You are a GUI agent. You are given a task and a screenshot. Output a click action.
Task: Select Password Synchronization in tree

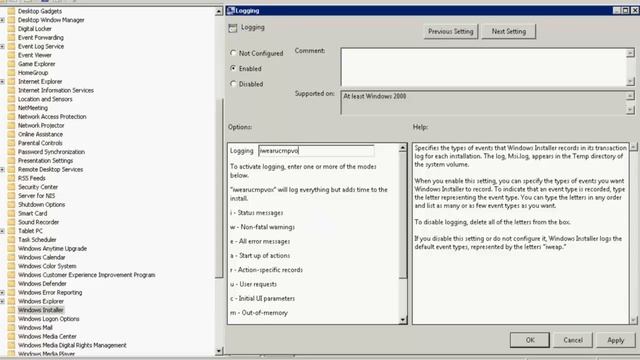(x=51, y=152)
